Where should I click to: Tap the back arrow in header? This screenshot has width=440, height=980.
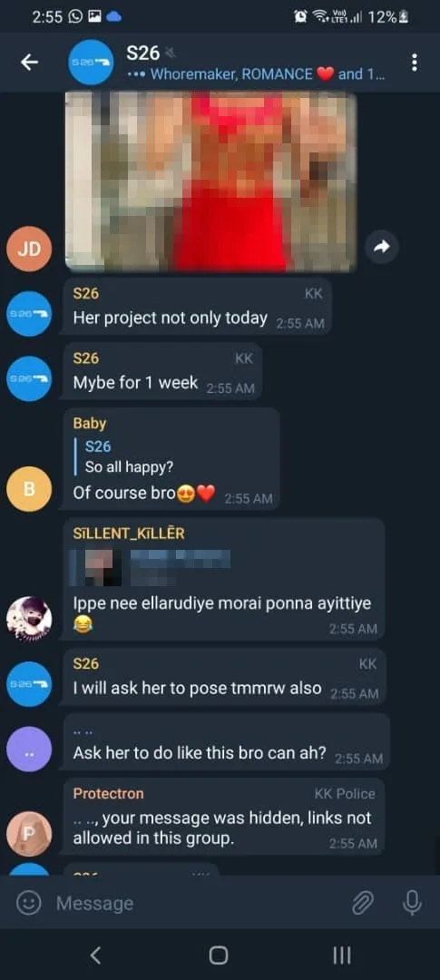tap(29, 62)
